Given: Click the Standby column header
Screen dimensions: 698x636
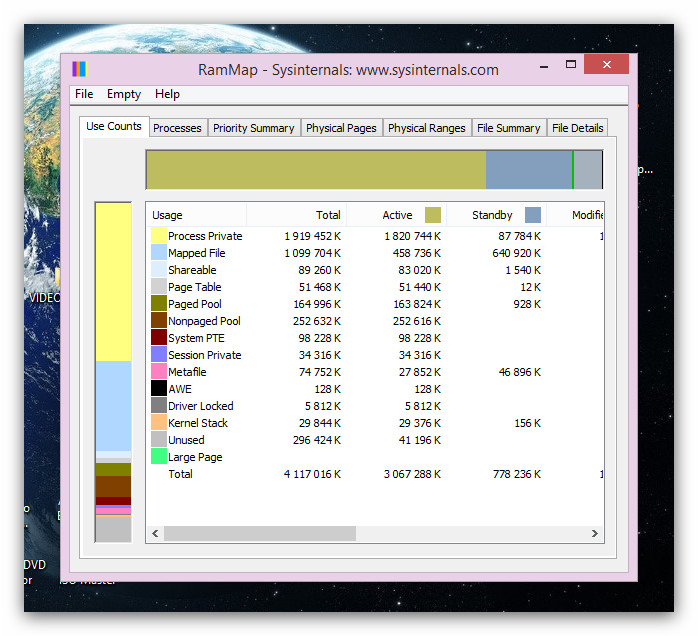Looking at the screenshot, I should (496, 215).
